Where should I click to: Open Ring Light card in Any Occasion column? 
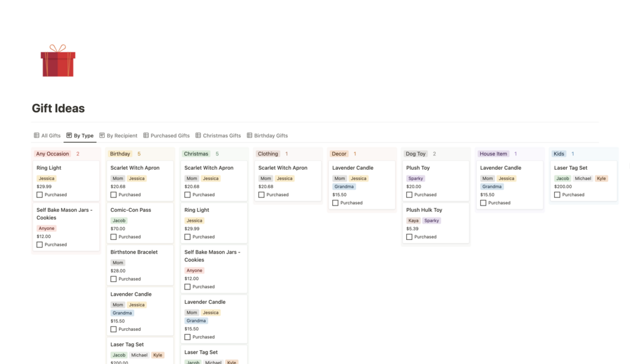click(66, 181)
